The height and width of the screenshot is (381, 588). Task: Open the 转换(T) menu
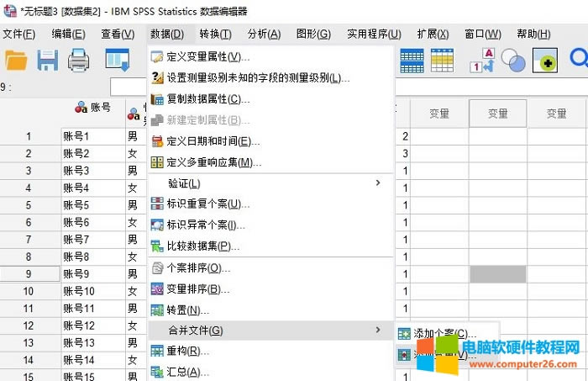pos(215,34)
